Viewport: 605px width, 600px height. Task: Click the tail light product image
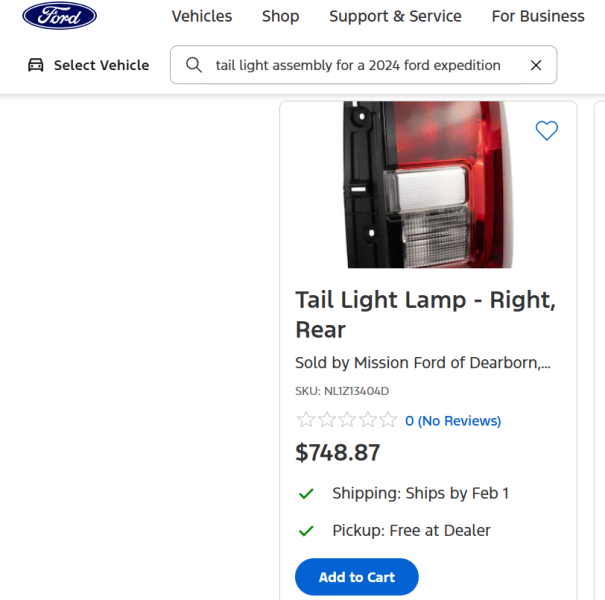[x=428, y=185]
